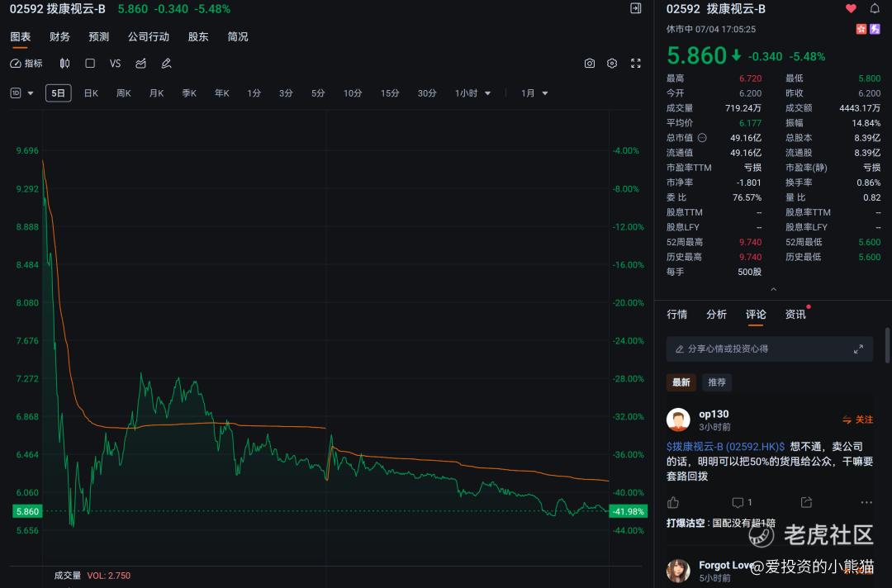Click the Hong Kong market flag icon
Viewport: 892px width, 588px height.
pos(861,28)
